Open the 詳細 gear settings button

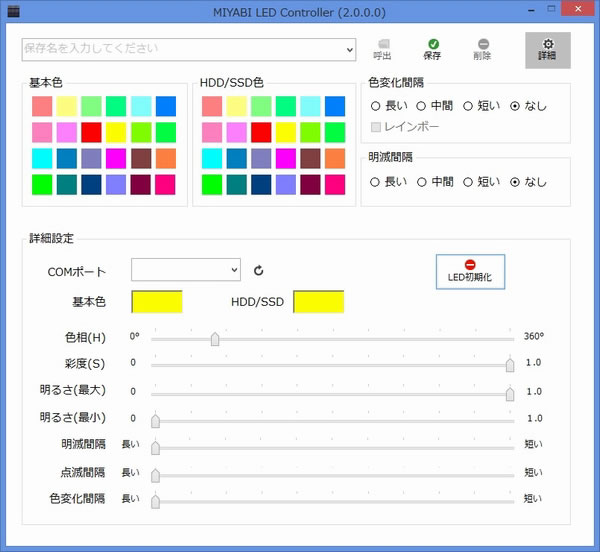click(x=547, y=50)
